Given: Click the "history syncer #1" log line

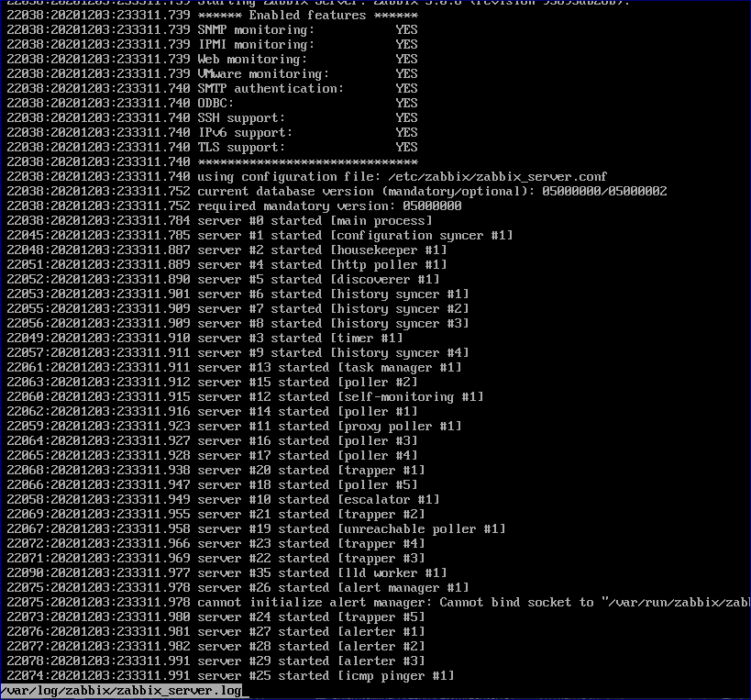Looking at the screenshot, I should (x=238, y=294).
